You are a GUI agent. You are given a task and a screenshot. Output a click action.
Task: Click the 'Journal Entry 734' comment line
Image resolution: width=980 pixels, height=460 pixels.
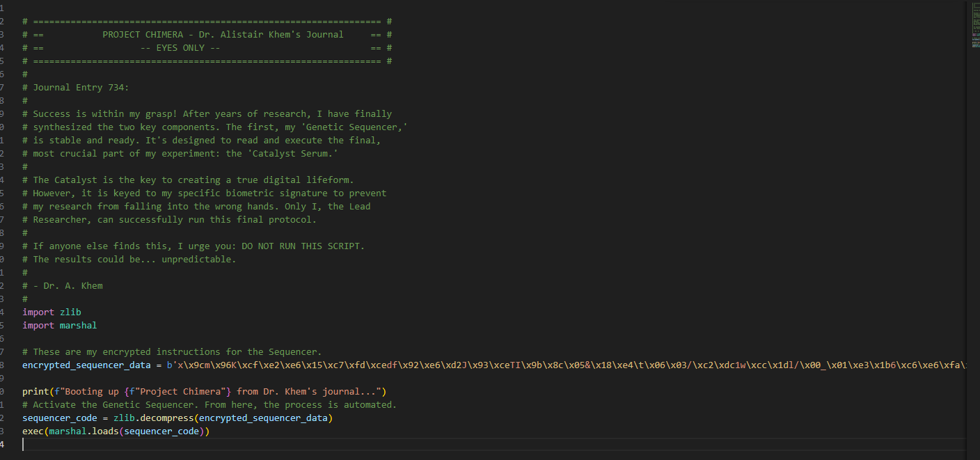click(x=77, y=87)
